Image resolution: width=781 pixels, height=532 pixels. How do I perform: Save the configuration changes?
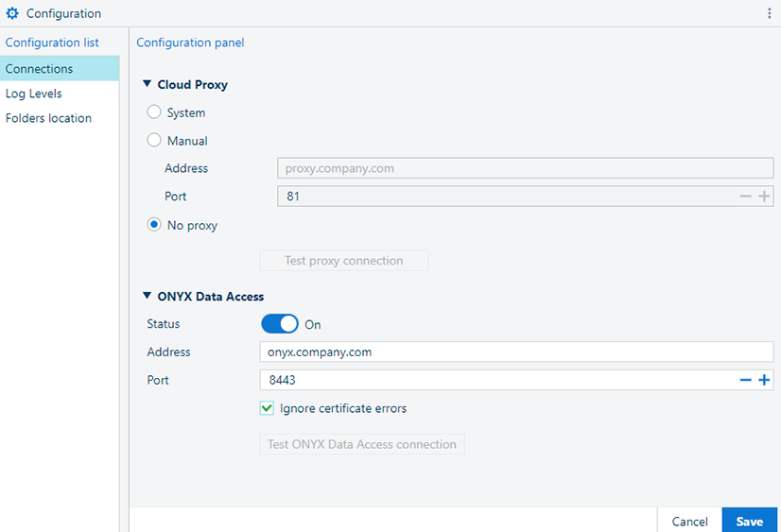(x=750, y=522)
